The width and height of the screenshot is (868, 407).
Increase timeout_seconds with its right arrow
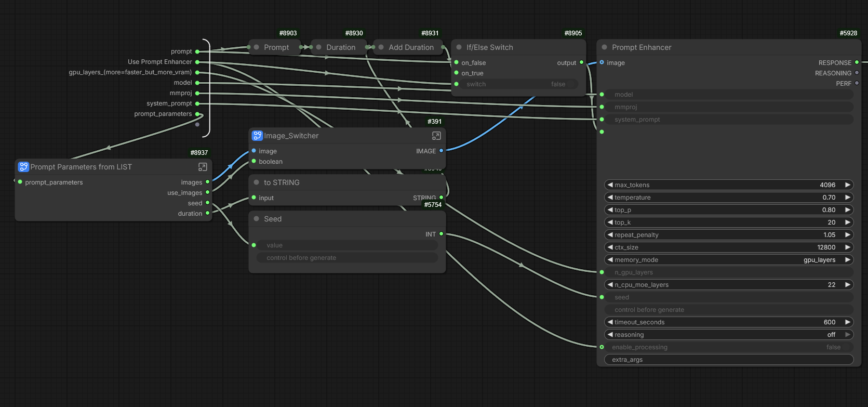pyautogui.click(x=848, y=322)
